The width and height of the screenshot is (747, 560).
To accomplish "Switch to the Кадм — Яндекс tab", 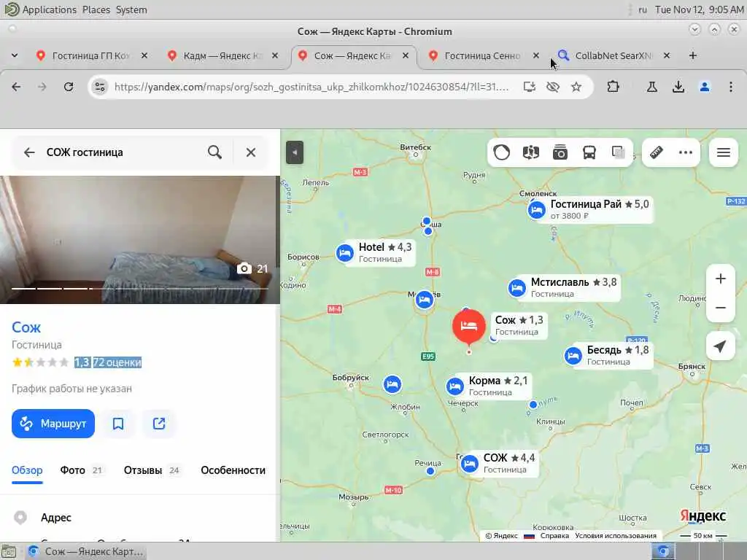I will coord(222,55).
